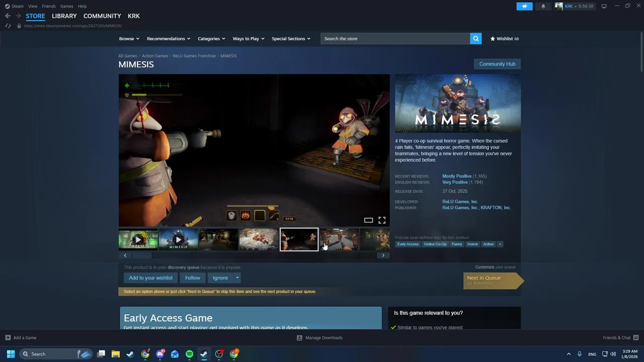Open Spotify from the taskbar
This screenshot has width=644, height=362.
click(x=189, y=354)
